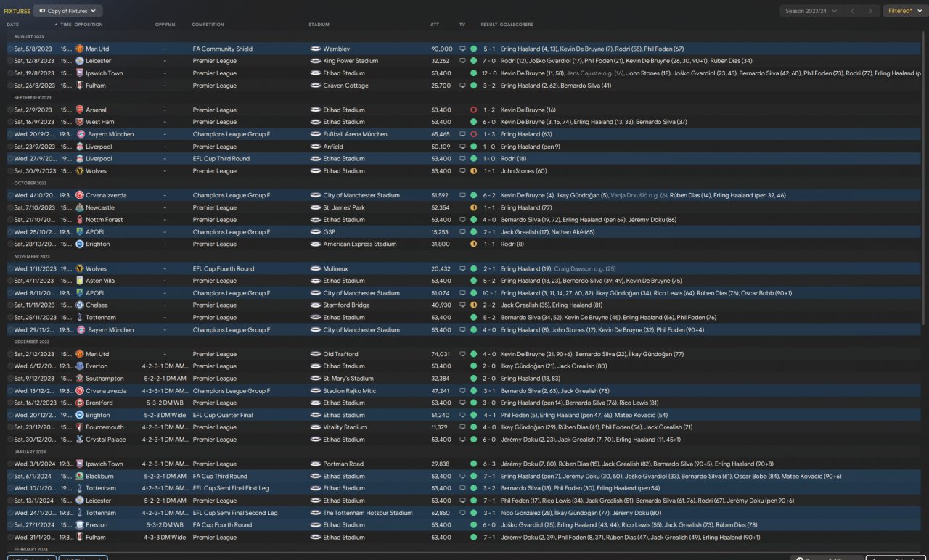The width and height of the screenshot is (929, 560).
Task: Click the Portman Road stadium name
Action: (x=343, y=464)
